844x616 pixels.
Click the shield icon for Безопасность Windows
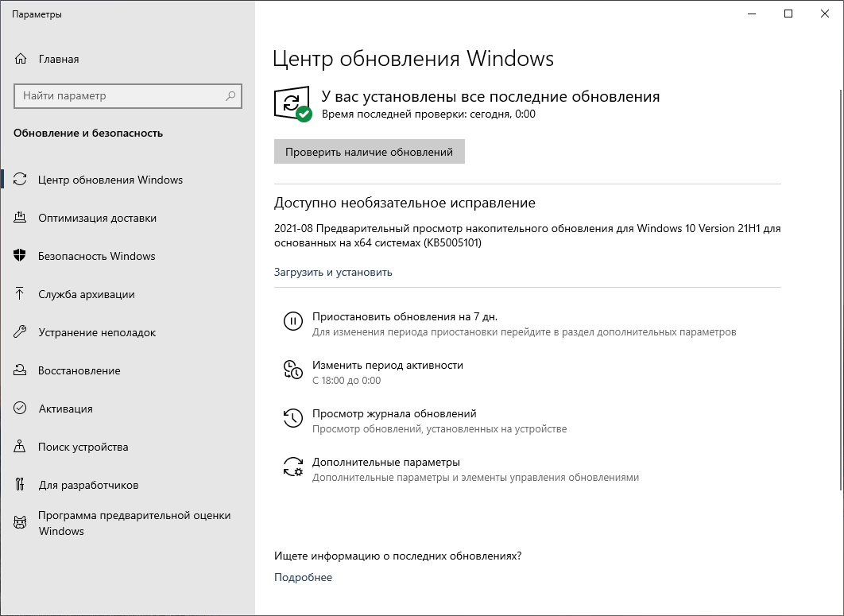click(21, 256)
